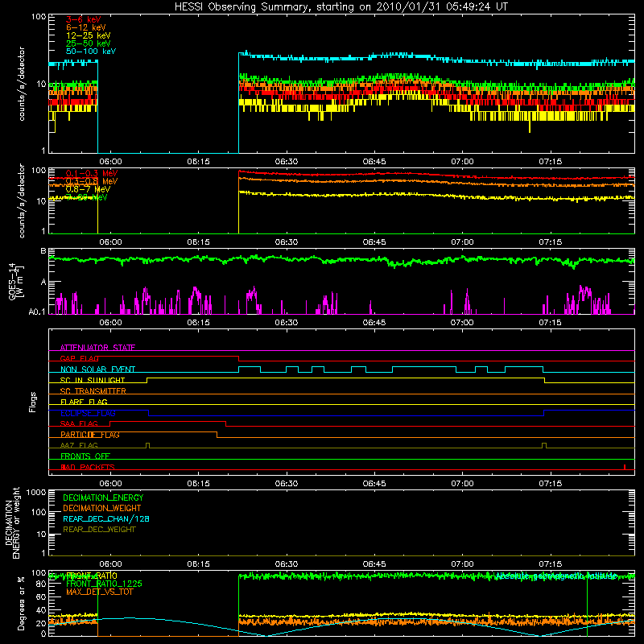644x644 pixels.
Task: Click the 07:00 tick label under the GOES plot
Action: pos(462,323)
